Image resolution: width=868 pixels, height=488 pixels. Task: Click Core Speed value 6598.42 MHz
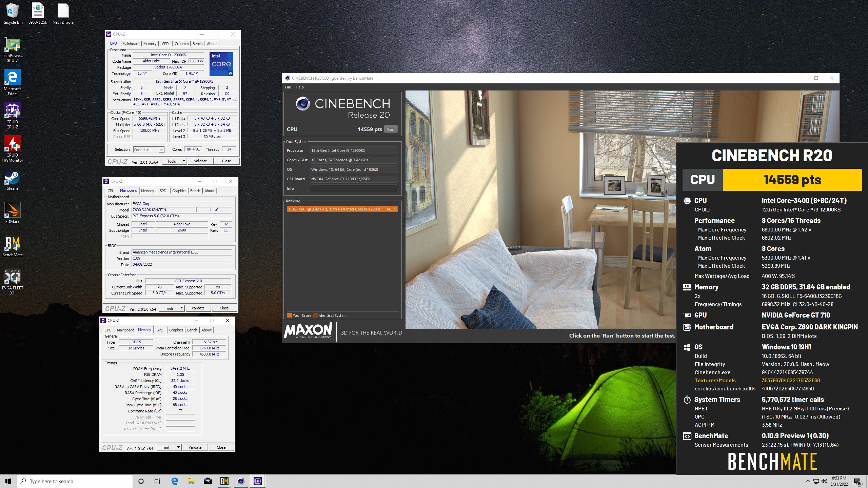150,118
